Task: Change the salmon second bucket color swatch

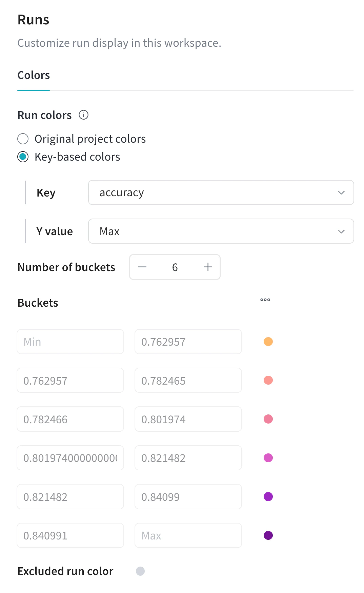Action: point(268,380)
